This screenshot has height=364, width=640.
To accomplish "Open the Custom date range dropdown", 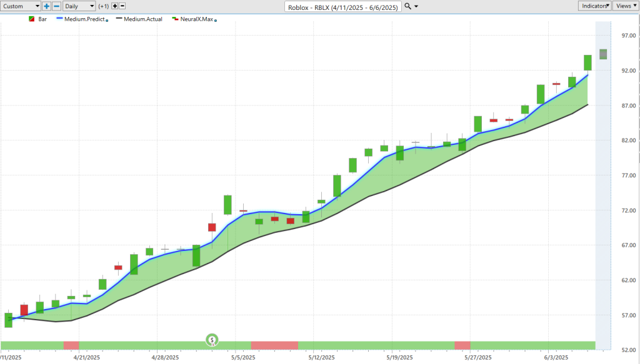I will click(x=21, y=6).
